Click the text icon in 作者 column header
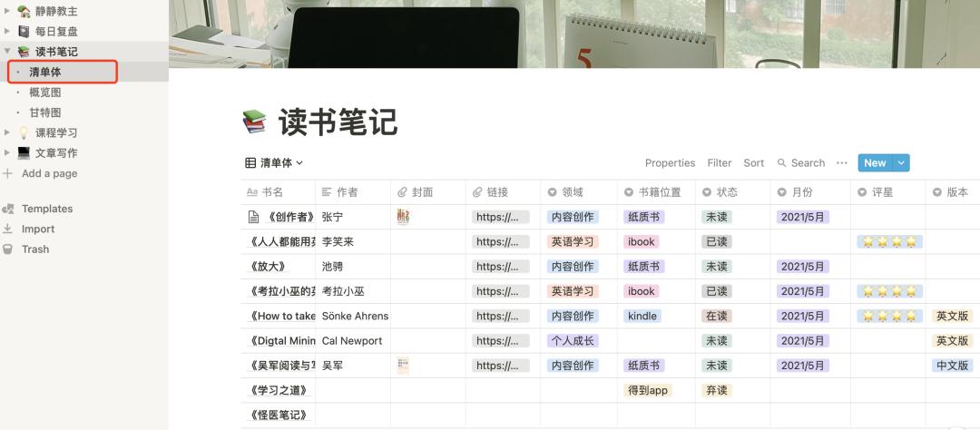This screenshot has height=430, width=980. pos(327,192)
